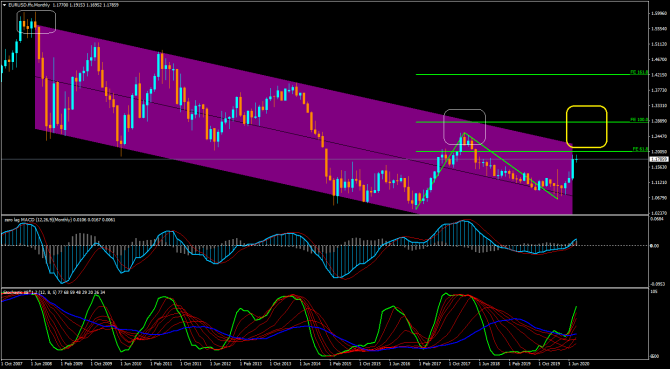670x369 pixels.
Task: Open the chart menu triangle beside EURUSD
Action: tap(4, 4)
